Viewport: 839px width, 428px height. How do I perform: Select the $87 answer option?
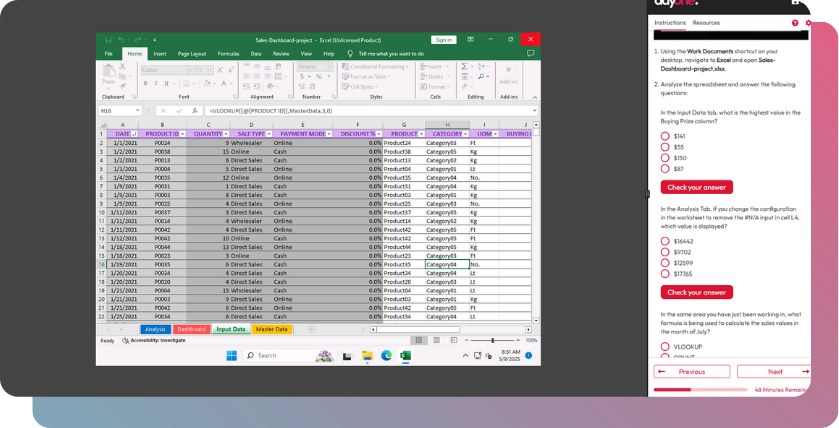[665, 169]
